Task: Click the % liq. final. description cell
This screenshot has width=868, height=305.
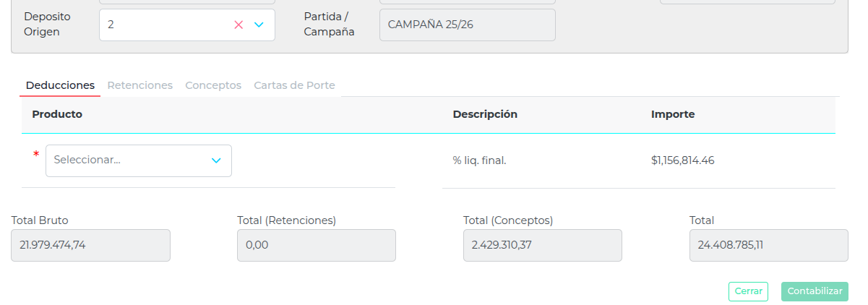Action: (479, 160)
